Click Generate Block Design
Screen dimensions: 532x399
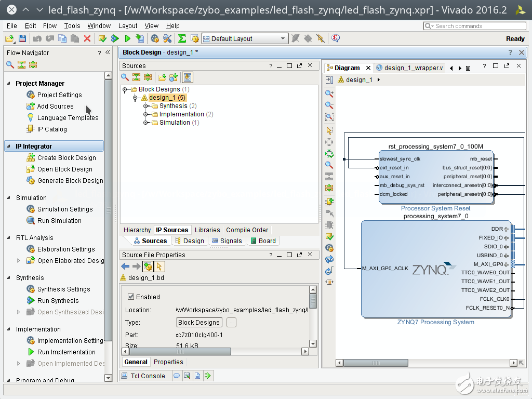point(70,181)
